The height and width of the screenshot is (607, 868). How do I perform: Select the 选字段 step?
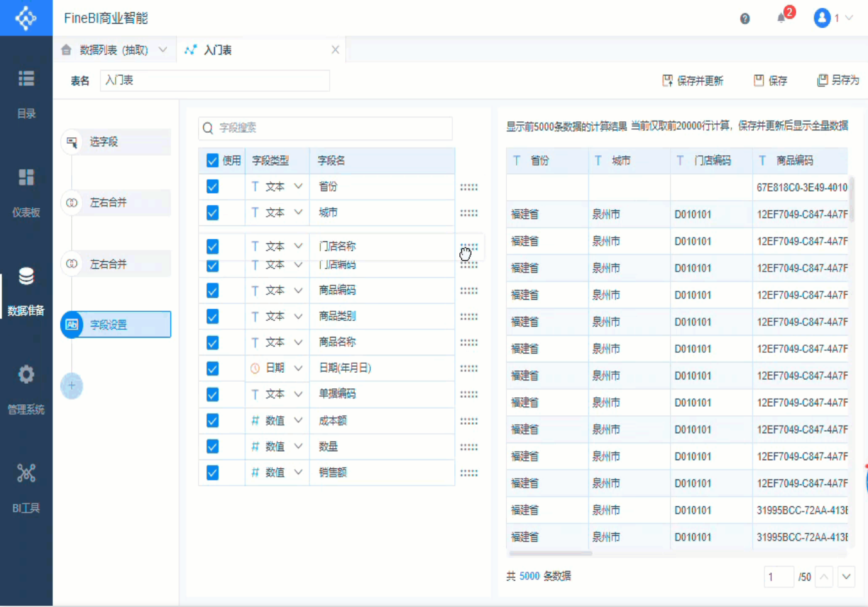point(116,142)
